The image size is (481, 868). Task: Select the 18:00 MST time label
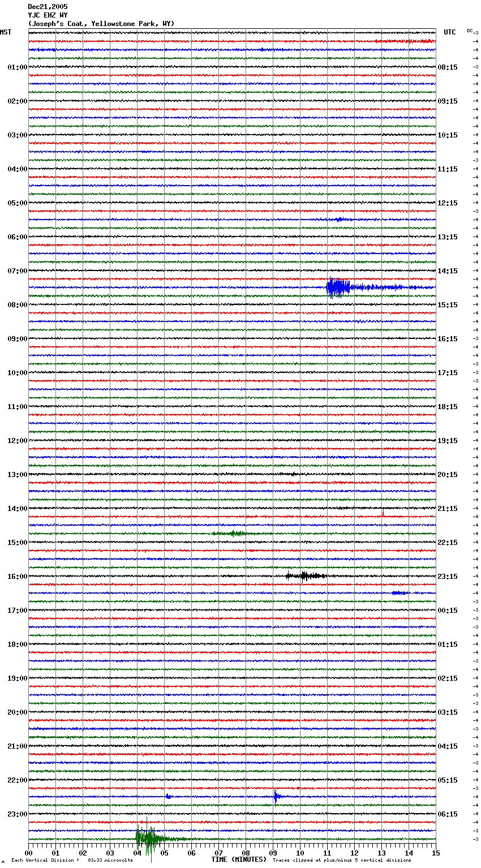18,644
